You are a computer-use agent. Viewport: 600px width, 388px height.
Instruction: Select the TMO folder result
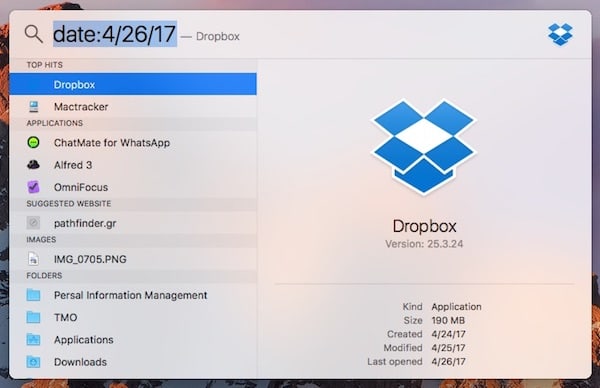[x=133, y=317]
